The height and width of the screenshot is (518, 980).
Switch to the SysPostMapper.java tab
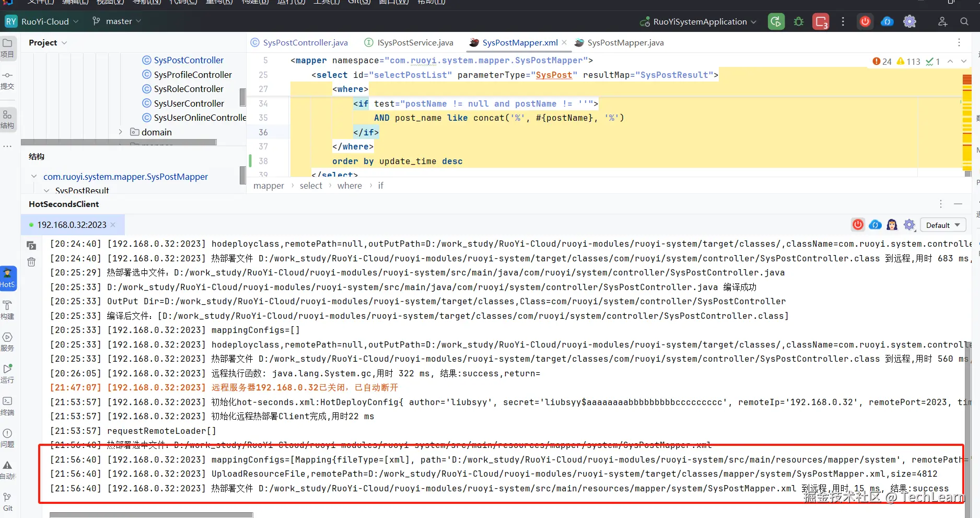pyautogui.click(x=619, y=42)
